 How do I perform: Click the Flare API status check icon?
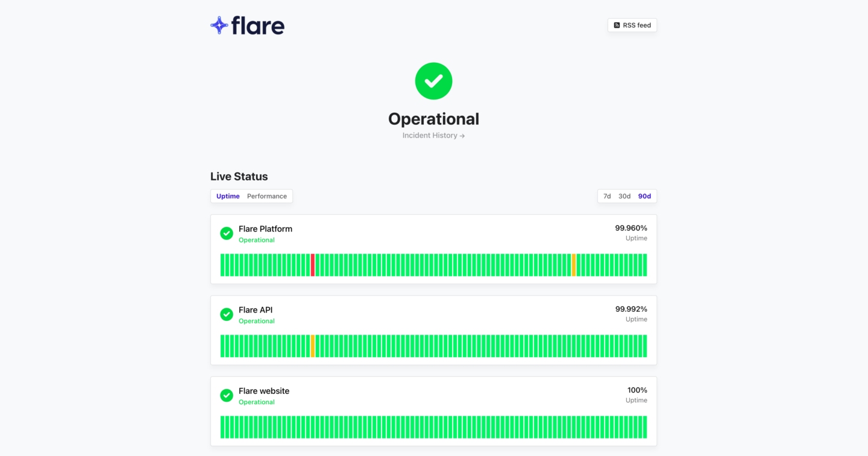click(227, 314)
